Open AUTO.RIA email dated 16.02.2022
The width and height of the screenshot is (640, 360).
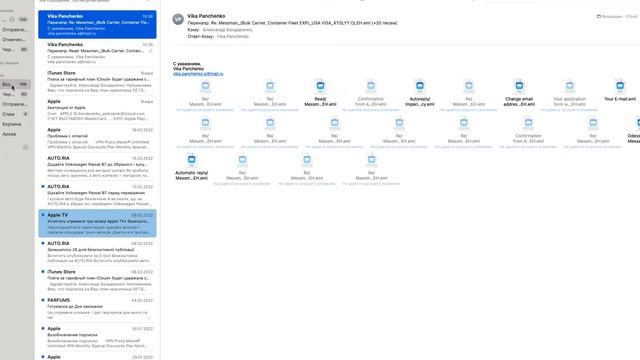tap(97, 167)
